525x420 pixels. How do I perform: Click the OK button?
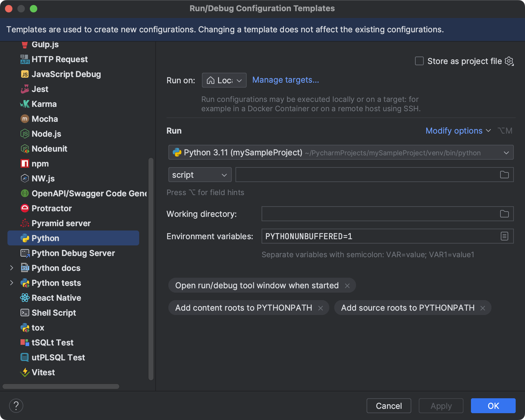(x=493, y=406)
